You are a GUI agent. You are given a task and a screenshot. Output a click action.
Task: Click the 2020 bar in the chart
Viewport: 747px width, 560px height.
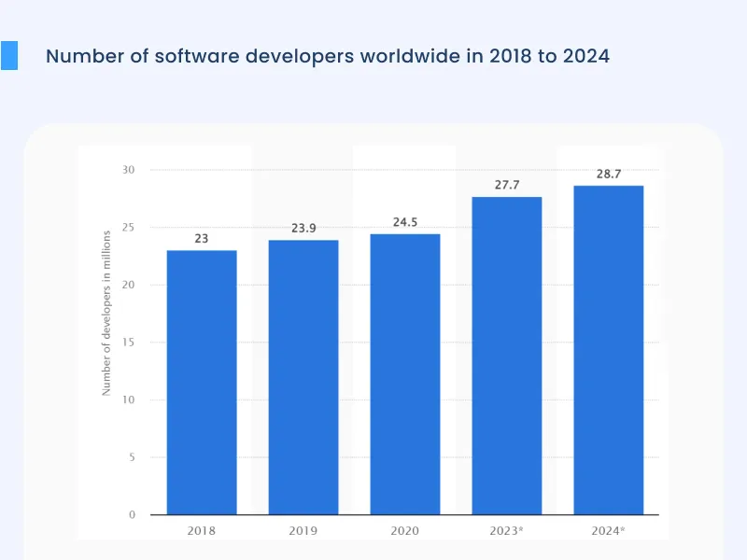[x=407, y=371]
